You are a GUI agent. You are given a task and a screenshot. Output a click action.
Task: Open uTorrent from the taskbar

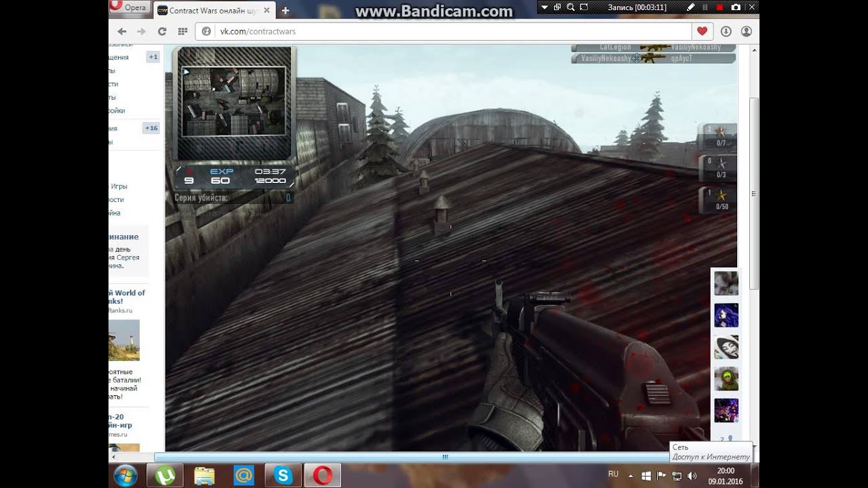pos(165,476)
